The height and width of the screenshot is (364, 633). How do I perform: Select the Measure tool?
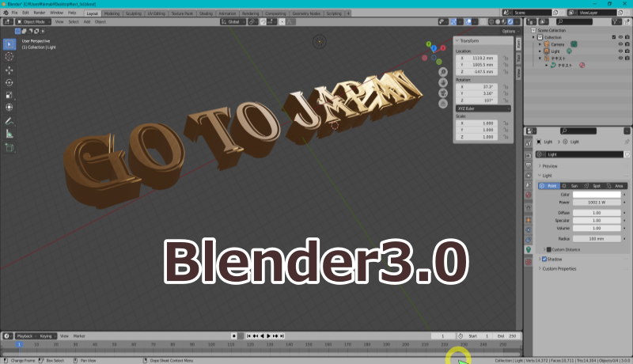click(9, 134)
